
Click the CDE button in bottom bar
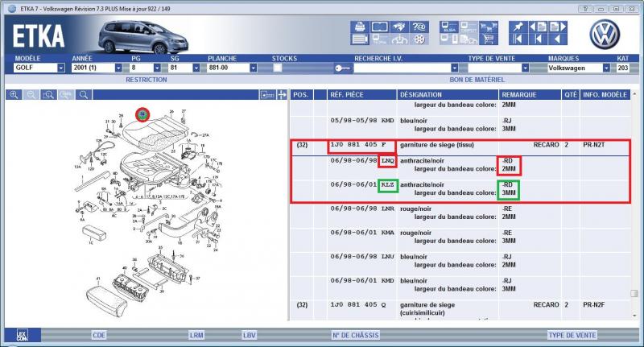coord(99,335)
